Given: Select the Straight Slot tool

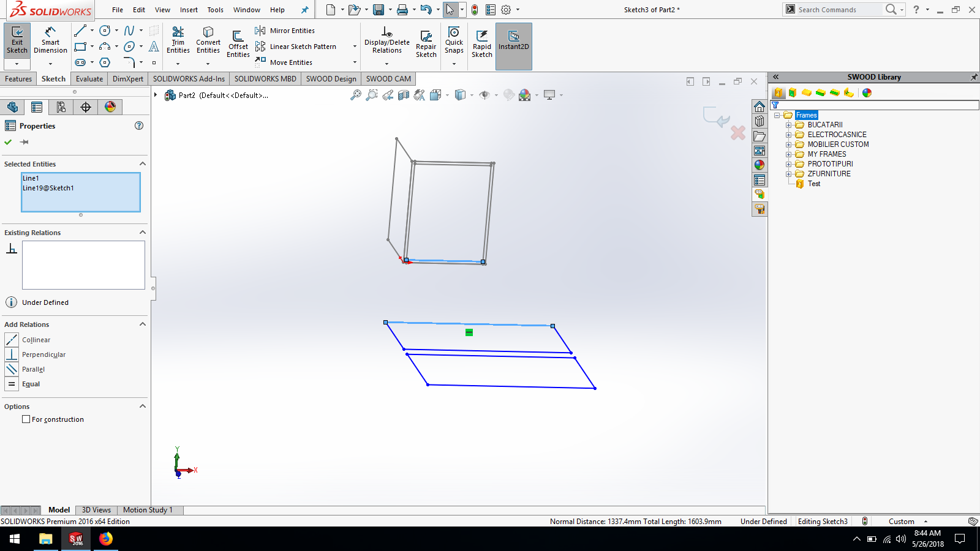Looking at the screenshot, I should (80, 62).
